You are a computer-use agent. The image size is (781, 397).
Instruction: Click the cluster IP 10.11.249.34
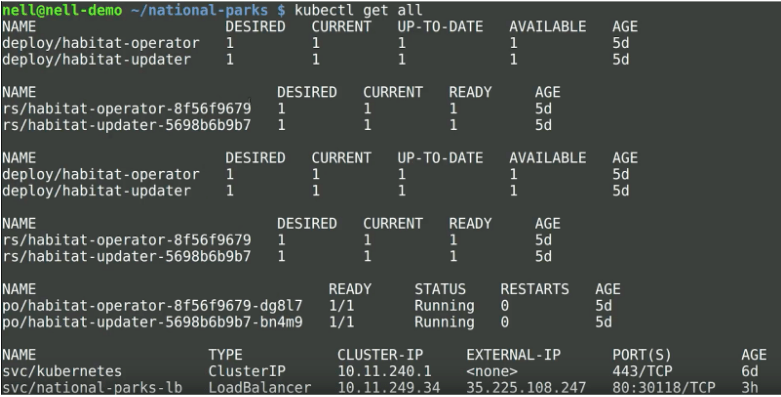(x=389, y=388)
